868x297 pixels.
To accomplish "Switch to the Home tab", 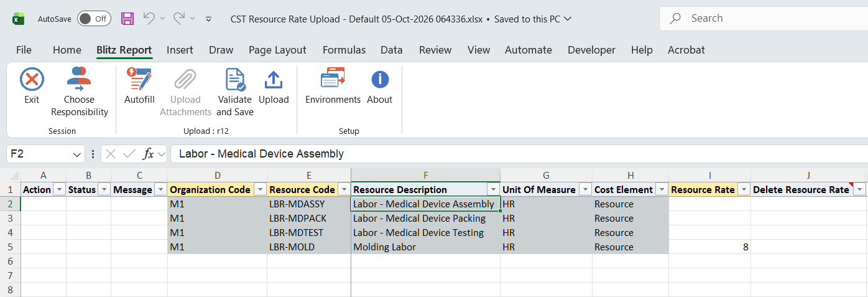I will (67, 50).
